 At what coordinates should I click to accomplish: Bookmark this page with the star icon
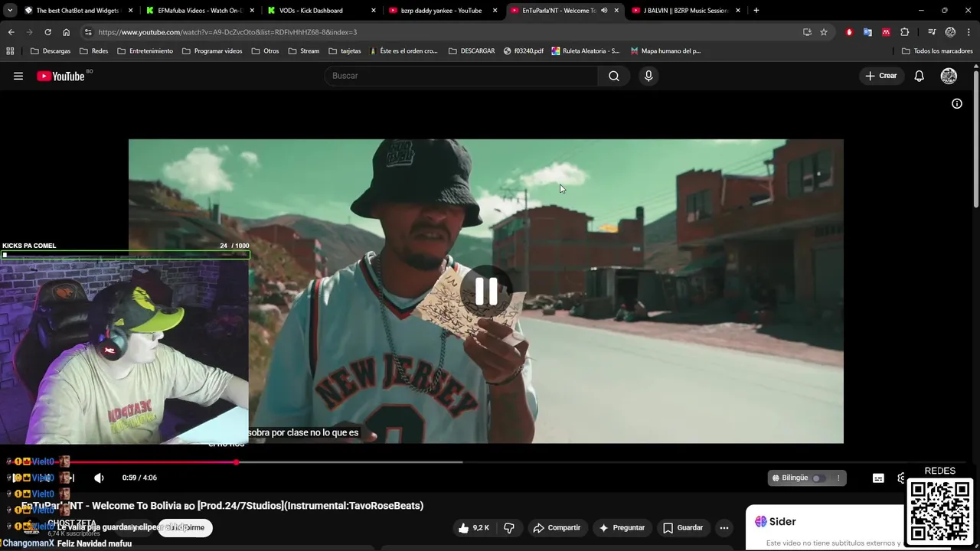pyautogui.click(x=824, y=32)
